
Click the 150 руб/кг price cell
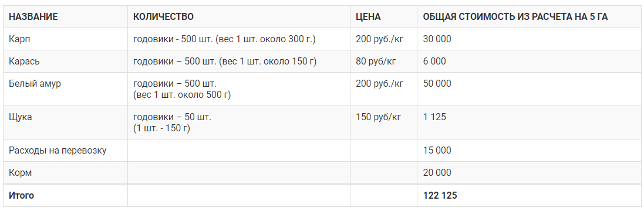(378, 117)
